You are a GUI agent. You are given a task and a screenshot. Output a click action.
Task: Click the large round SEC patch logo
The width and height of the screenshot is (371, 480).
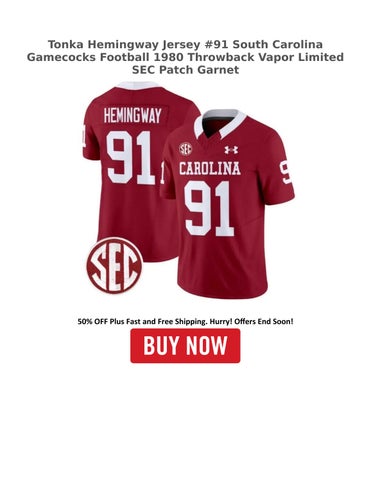[114, 266]
